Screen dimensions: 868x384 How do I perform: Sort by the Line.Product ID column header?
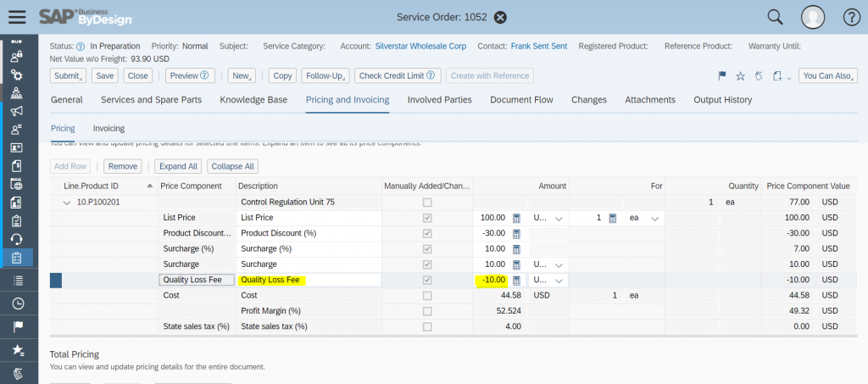click(104, 186)
